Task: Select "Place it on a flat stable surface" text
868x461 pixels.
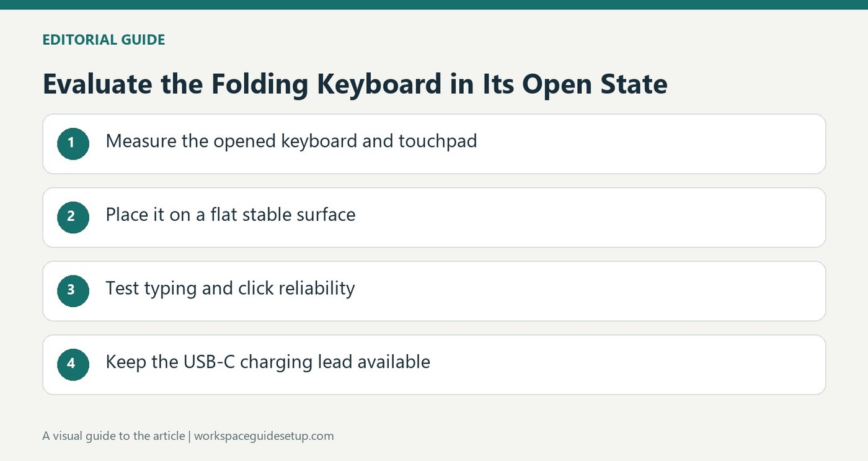Action: coord(231,215)
